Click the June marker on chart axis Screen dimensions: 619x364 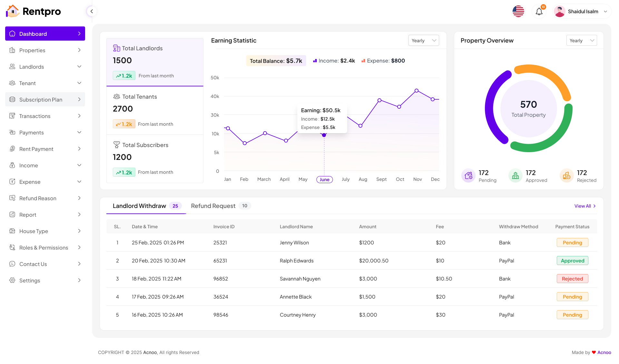[324, 180]
